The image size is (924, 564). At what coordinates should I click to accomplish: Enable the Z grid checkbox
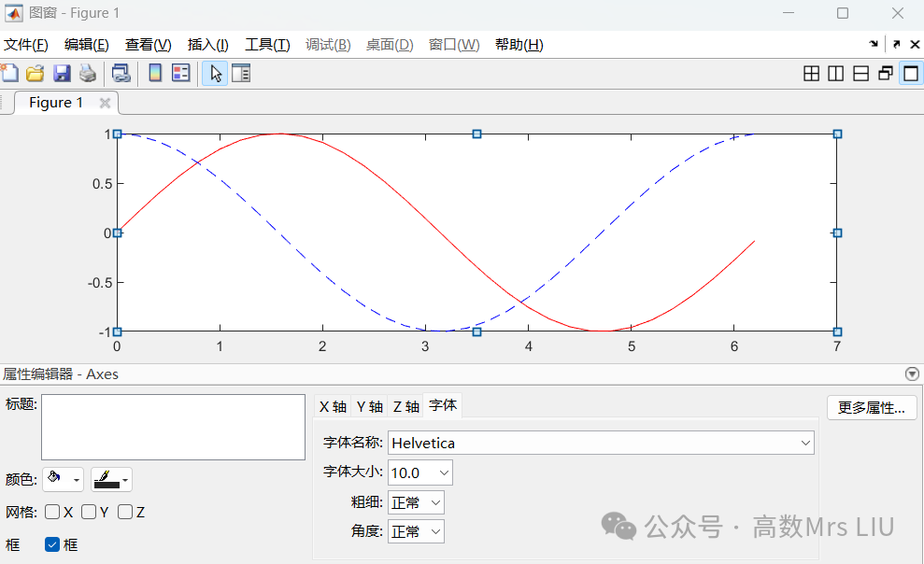click(x=125, y=512)
